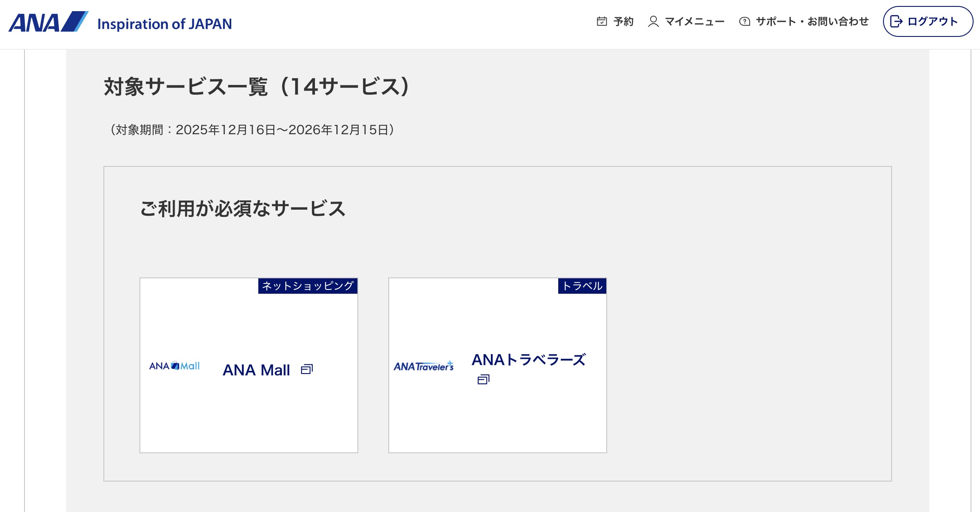Open the ANAトラベラーズ text link
Screen dimensions: 980x512
529,360
